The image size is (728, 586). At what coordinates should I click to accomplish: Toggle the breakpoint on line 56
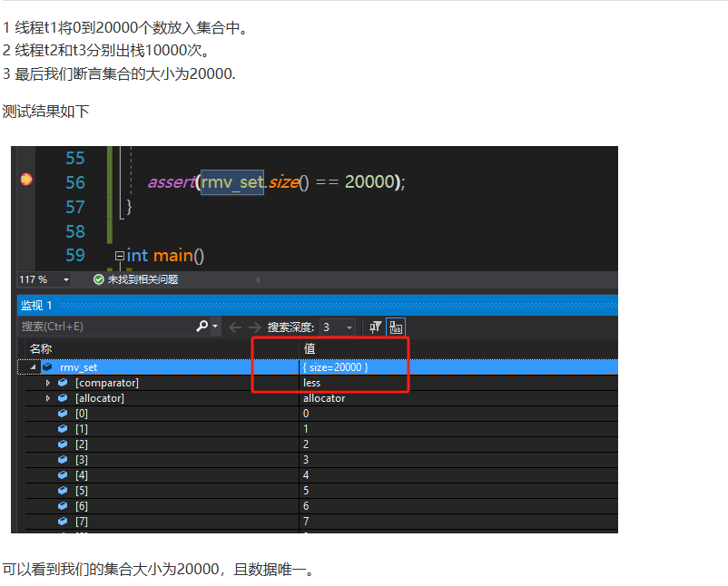tap(25, 181)
